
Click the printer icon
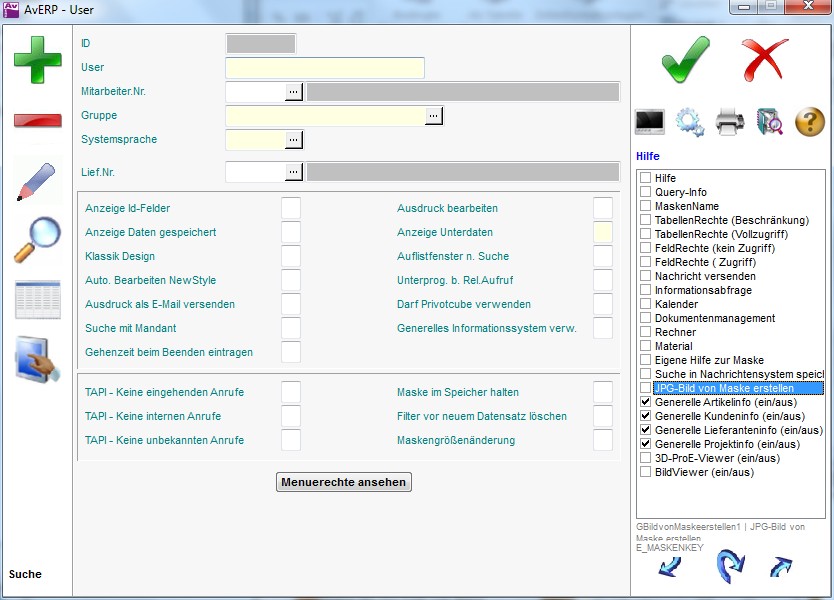click(730, 122)
